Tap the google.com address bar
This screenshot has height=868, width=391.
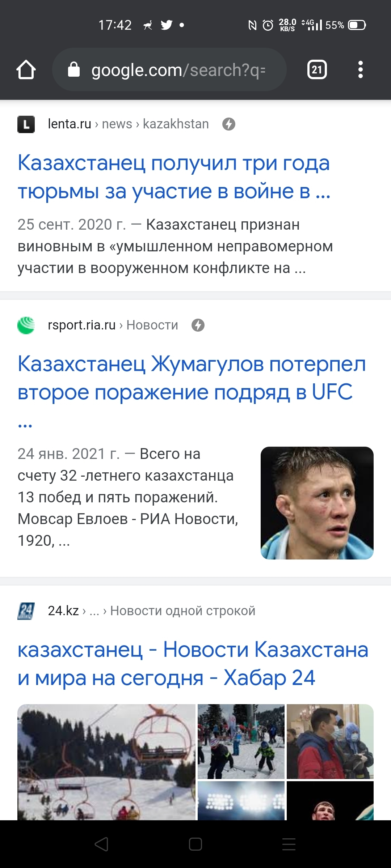point(177,70)
